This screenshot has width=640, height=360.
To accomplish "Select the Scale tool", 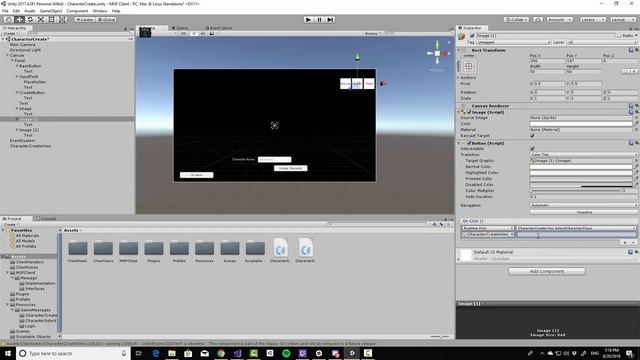I will point(41,20).
